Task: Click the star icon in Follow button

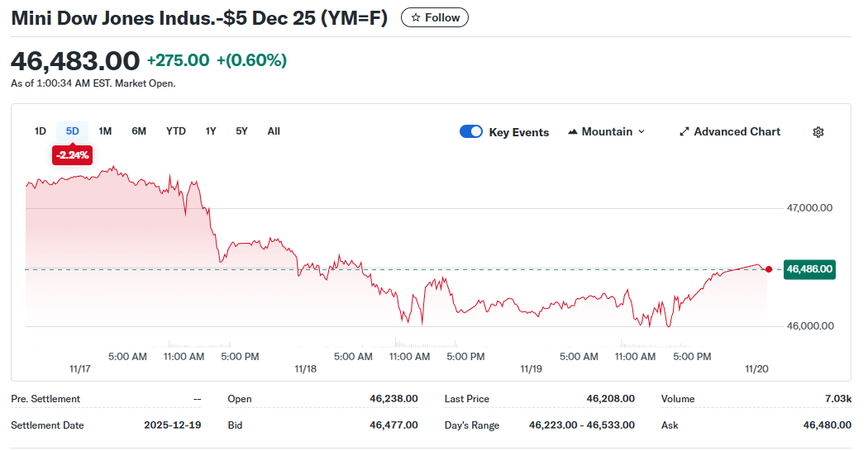Action: point(416,17)
